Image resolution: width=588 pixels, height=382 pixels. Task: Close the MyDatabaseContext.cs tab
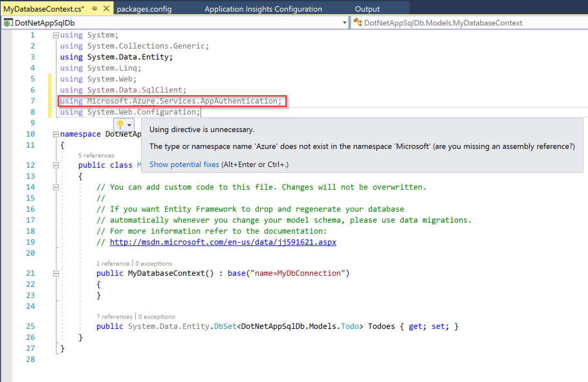pos(107,8)
